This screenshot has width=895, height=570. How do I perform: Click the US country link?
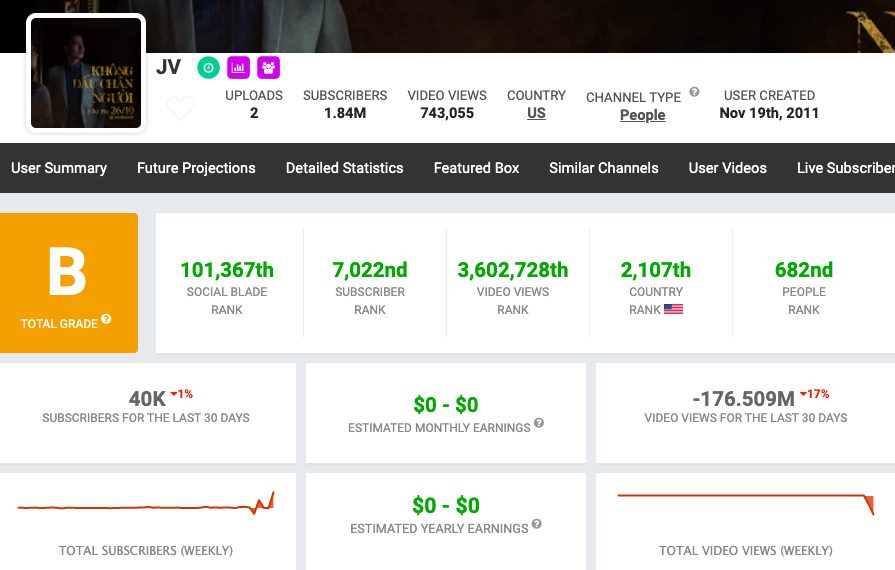[536, 114]
